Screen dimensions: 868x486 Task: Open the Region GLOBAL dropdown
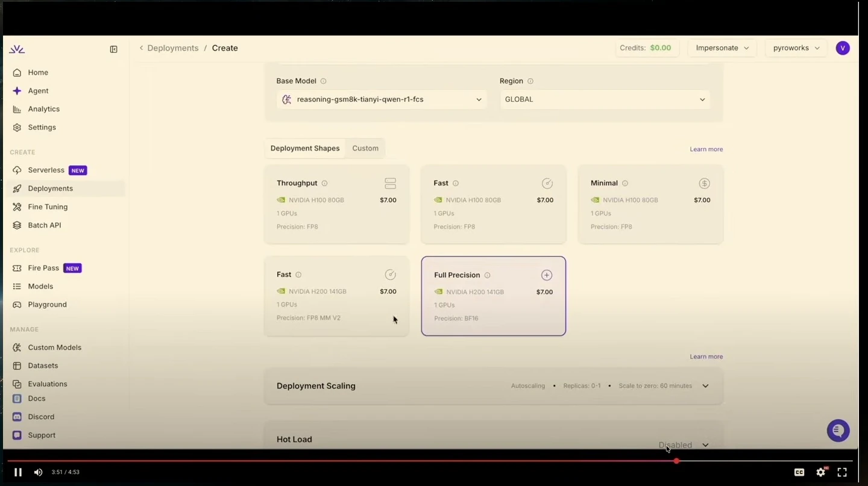click(x=605, y=99)
